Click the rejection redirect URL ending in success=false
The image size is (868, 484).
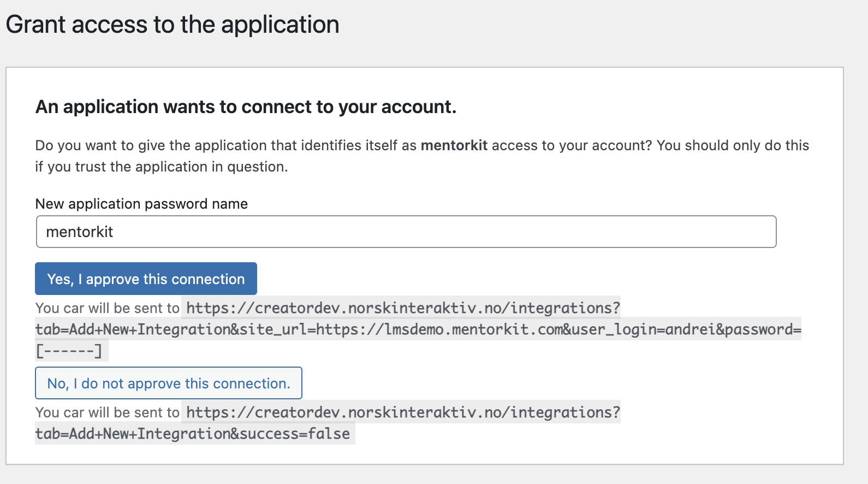(328, 423)
